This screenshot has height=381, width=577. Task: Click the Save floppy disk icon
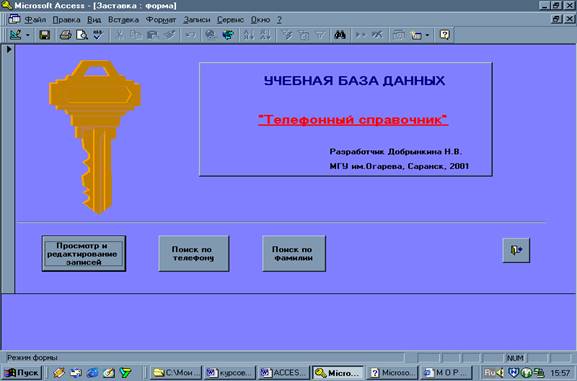pyautogui.click(x=45, y=35)
